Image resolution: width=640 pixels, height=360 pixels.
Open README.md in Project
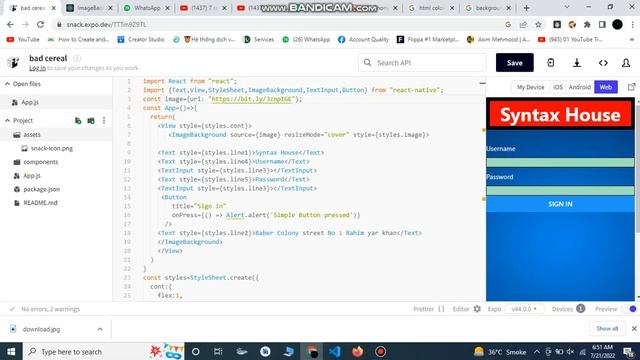pos(40,202)
